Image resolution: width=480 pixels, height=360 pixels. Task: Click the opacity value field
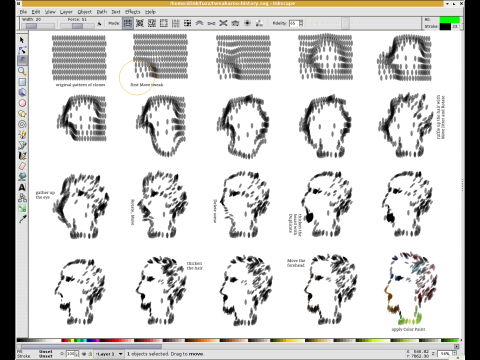point(72,354)
